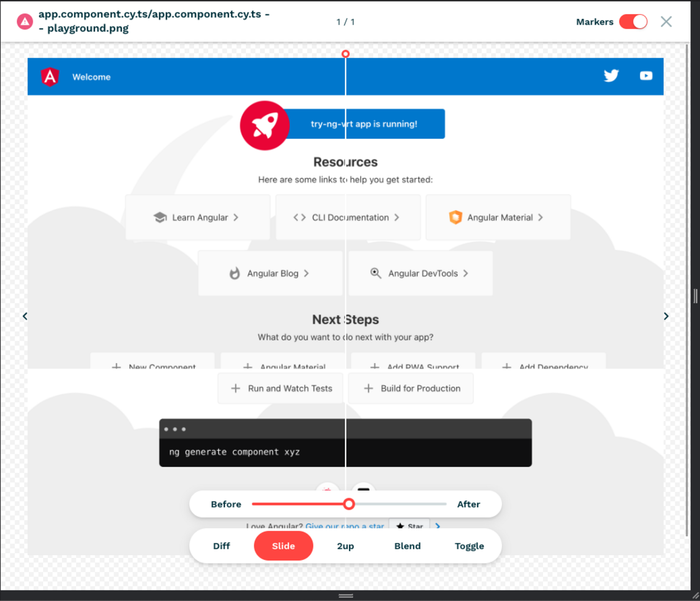The height and width of the screenshot is (601, 700).
Task: Click the chevron next to Angular Material
Action: tap(540, 218)
